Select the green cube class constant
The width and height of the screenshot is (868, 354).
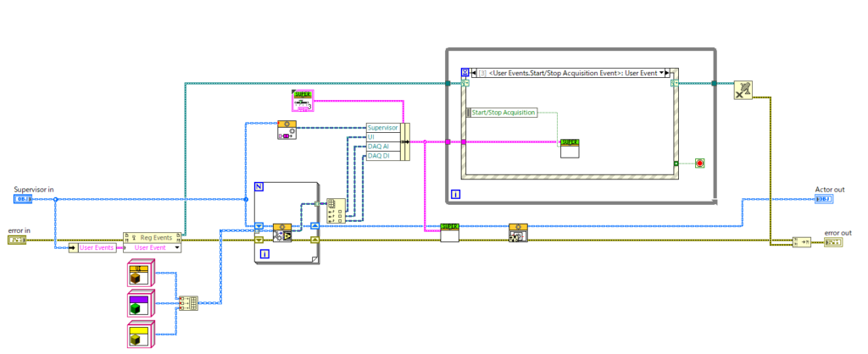tap(142, 304)
